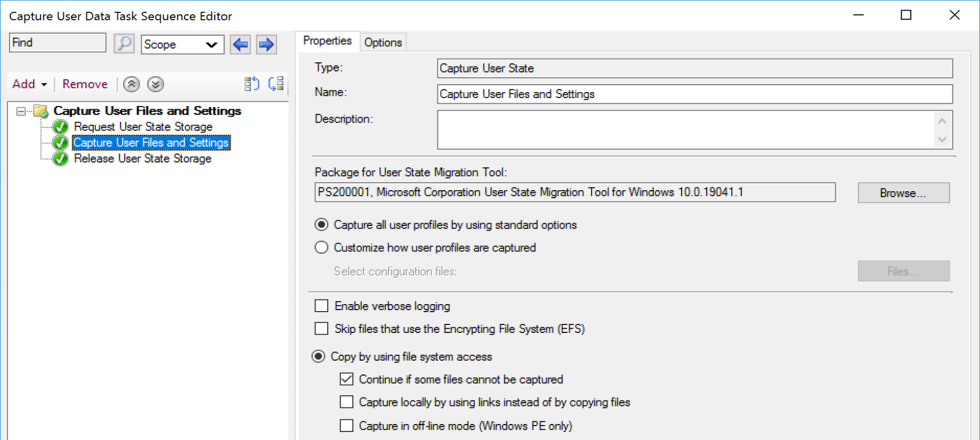This screenshot has width=980, height=440.
Task: Click the expand all steps icon
Action: [252, 84]
